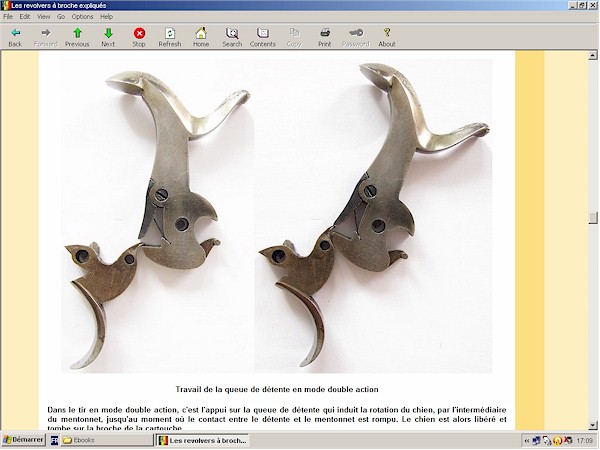
Task: Open the Options menu
Action: tap(82, 16)
